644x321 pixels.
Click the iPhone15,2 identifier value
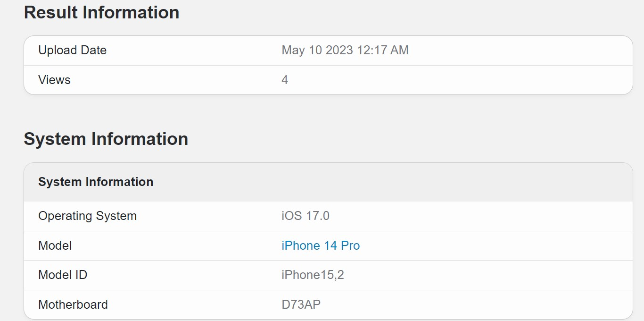[x=313, y=275]
